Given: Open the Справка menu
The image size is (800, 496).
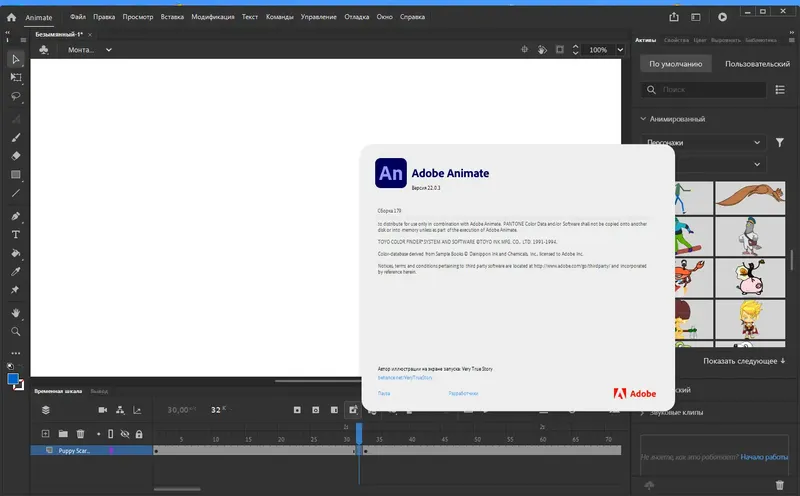Looking at the screenshot, I should 412,17.
